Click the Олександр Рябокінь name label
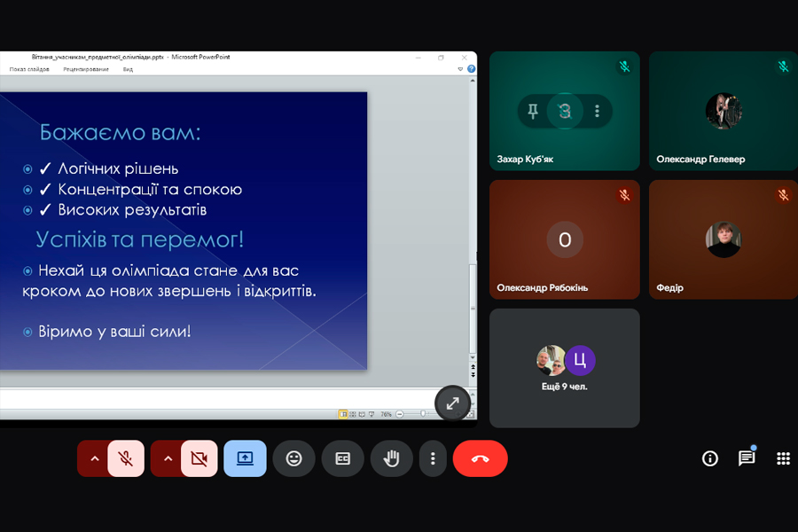The height and width of the screenshot is (532, 798). (543, 287)
